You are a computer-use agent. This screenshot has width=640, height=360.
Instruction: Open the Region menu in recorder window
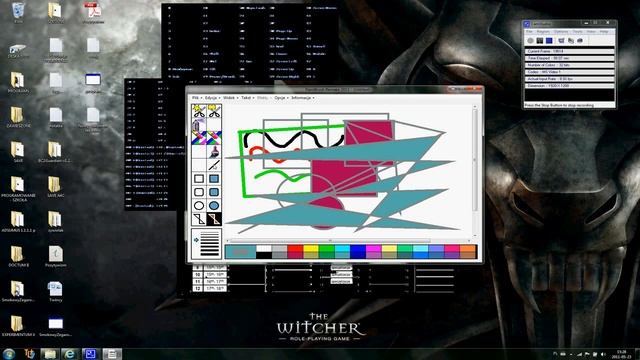[543, 31]
